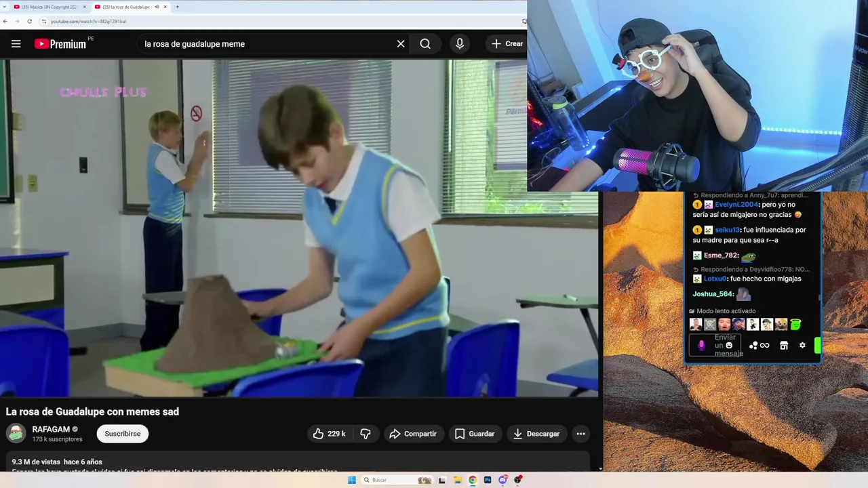
Task: Open Photoshop from the taskbar
Action: coord(488,480)
